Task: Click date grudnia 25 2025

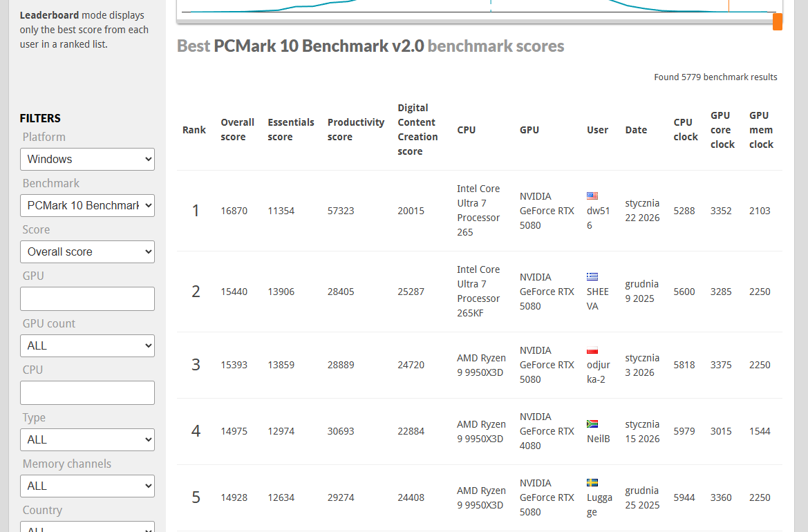Action: point(642,497)
